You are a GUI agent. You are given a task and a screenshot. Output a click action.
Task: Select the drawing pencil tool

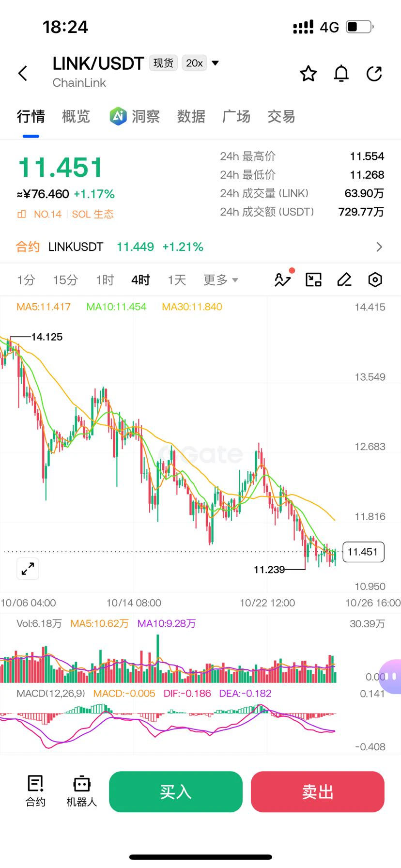click(x=344, y=279)
